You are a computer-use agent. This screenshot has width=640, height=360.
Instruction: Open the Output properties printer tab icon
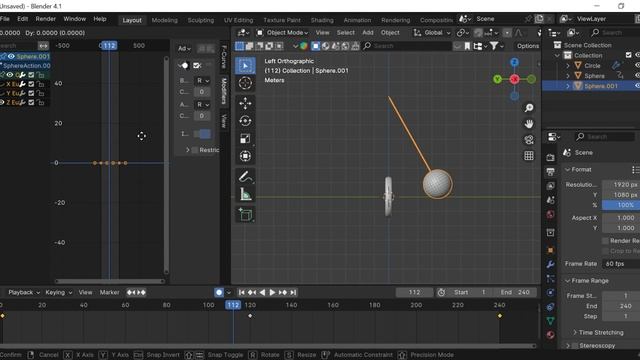[x=550, y=172]
